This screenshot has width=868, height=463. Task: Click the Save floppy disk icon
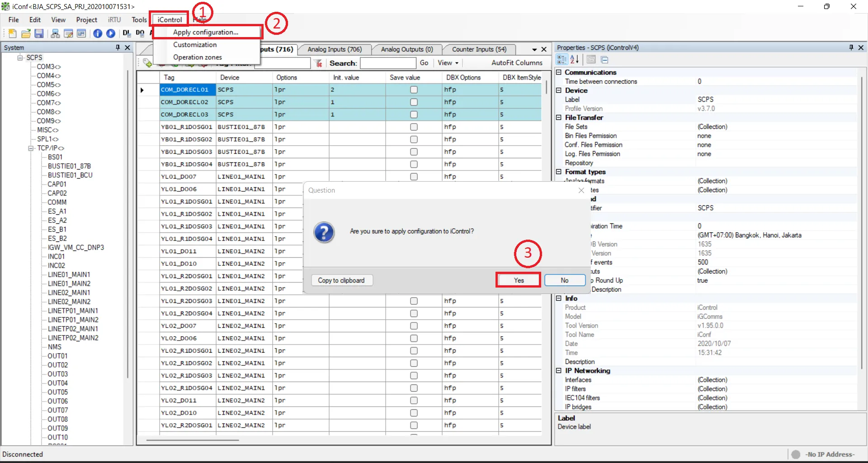(39, 33)
